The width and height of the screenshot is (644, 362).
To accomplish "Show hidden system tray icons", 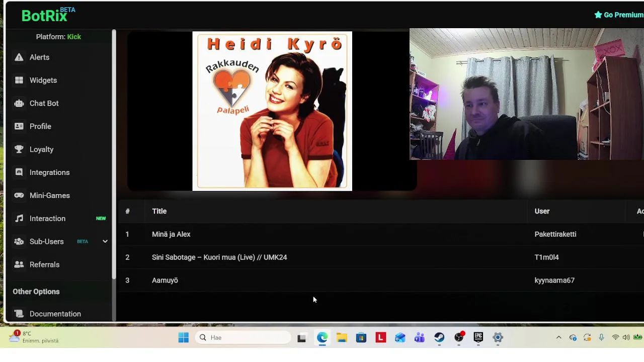I will (x=558, y=337).
